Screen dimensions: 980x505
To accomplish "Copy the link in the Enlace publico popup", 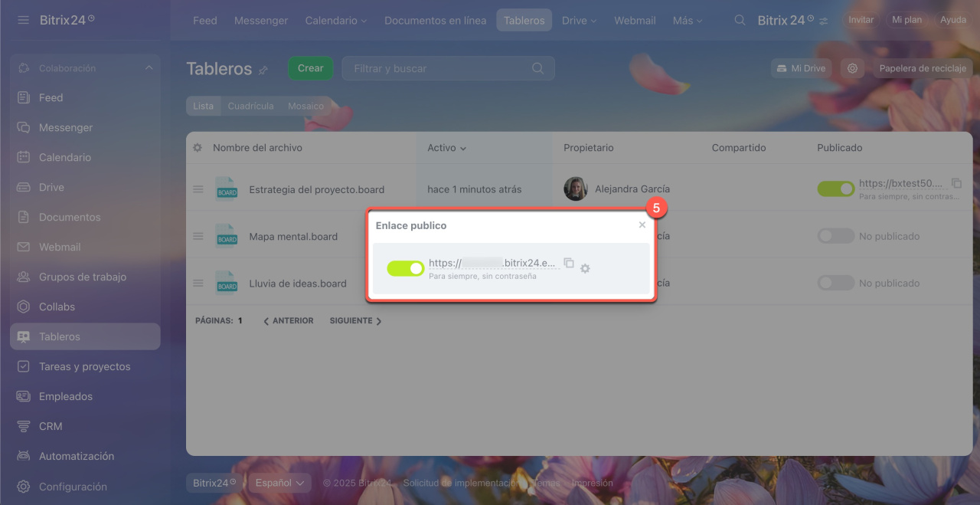I will coord(569,263).
